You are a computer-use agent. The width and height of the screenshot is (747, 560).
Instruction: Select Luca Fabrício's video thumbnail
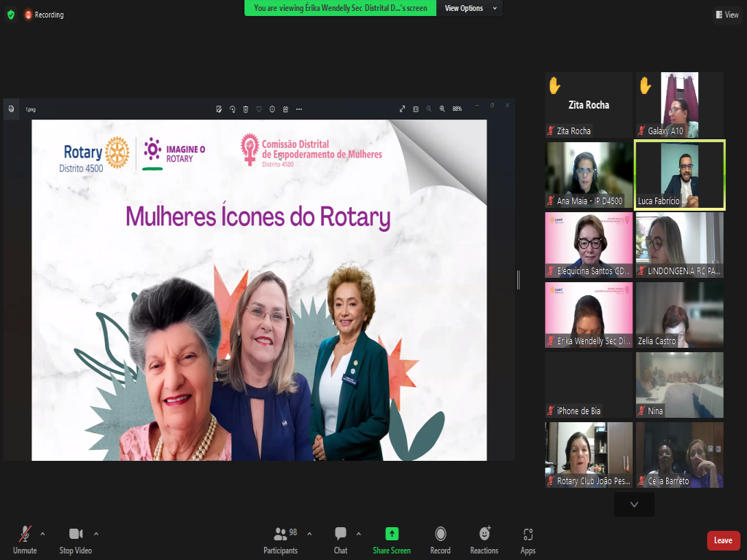coord(679,175)
